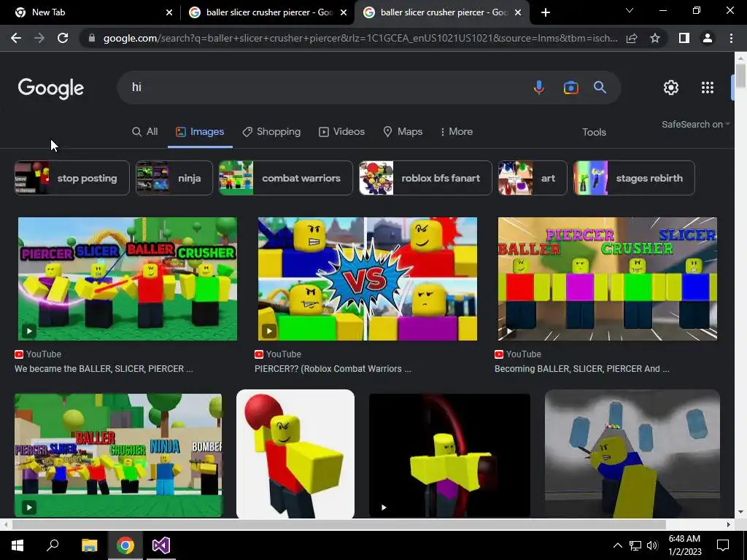Screen dimensions: 747x560
Task: Open the Maps results tab
Action: pos(403,132)
